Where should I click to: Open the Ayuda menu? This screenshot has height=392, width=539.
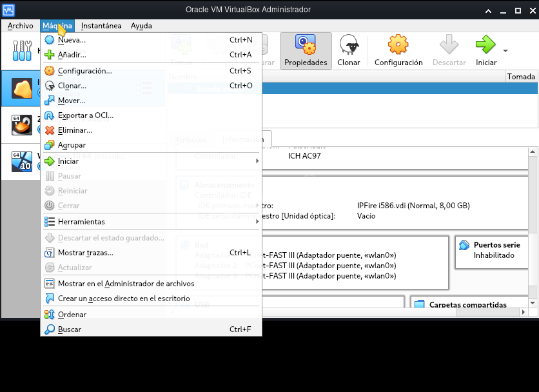(141, 26)
